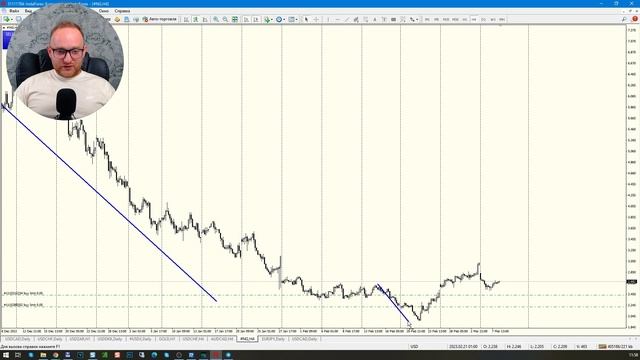This screenshot has height=360, width=640.
Task: Switch to the EURJPY,Daily chart tab
Action: coord(273,339)
